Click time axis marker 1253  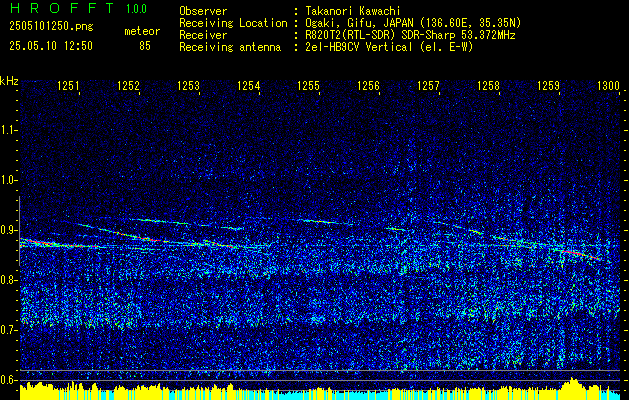coord(188,85)
